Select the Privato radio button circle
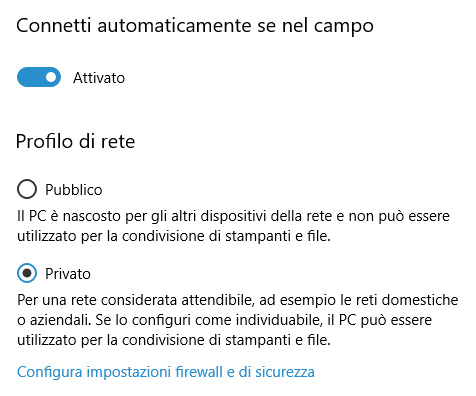476x396 pixels. [x=27, y=273]
